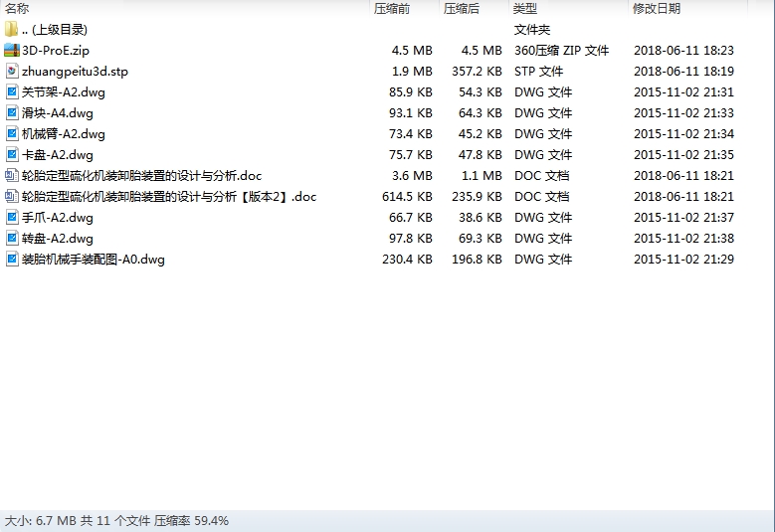Click the 机械臂-A2.dwg file icon
Viewport: 775px width, 532px height.
click(11, 134)
